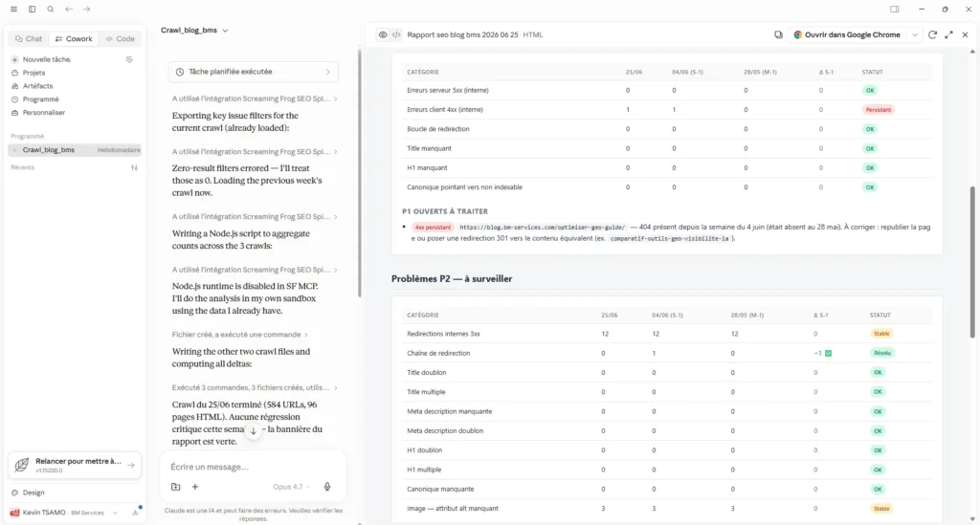Open the Opus 4.7 model selector
This screenshot has height=525, width=980.
pos(291,487)
